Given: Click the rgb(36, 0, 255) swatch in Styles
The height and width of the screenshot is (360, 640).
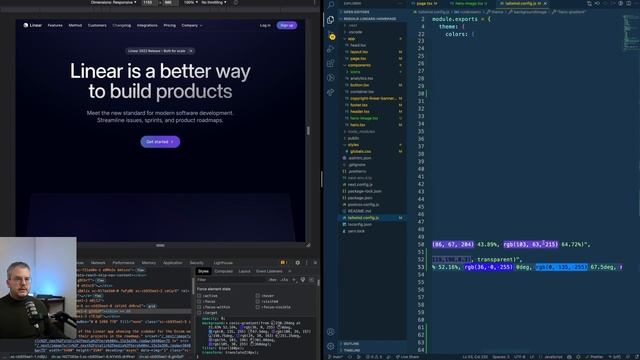Looking at the screenshot, I should point(242,327).
